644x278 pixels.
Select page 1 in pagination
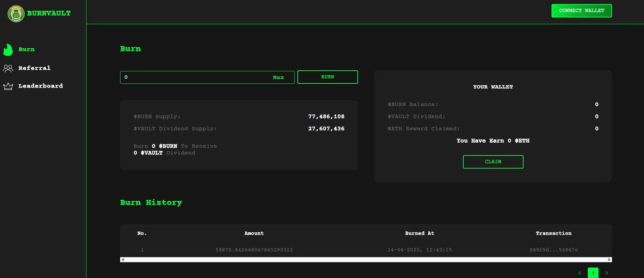coord(593,273)
